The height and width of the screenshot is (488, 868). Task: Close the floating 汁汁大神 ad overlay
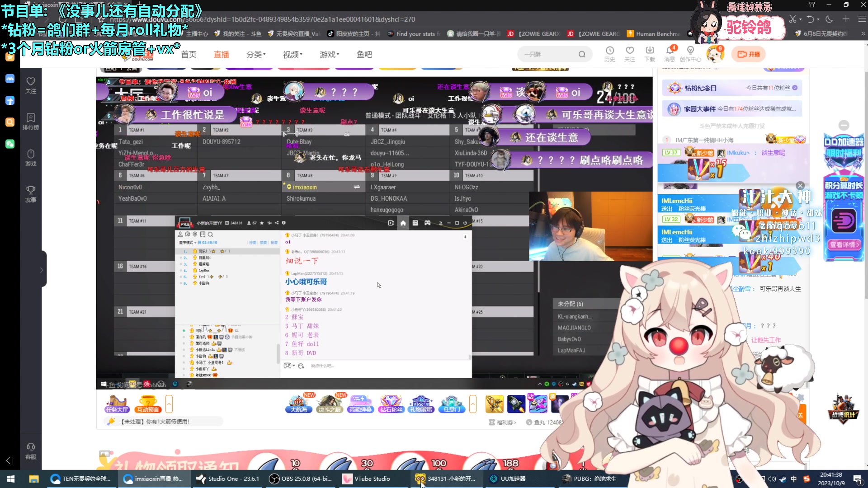(800, 186)
